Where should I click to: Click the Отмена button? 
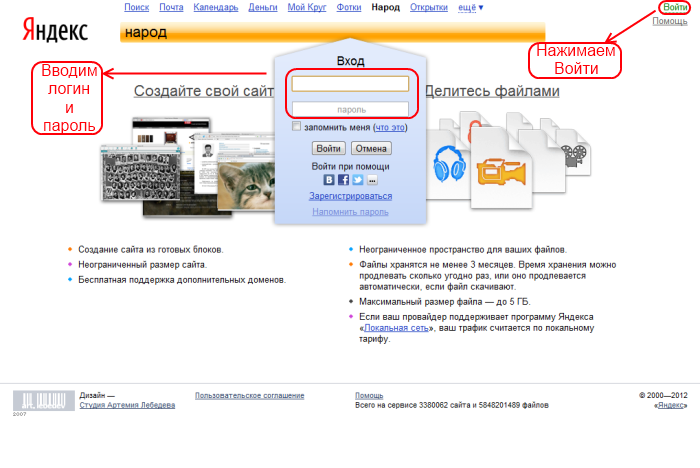pyautogui.click(x=371, y=148)
